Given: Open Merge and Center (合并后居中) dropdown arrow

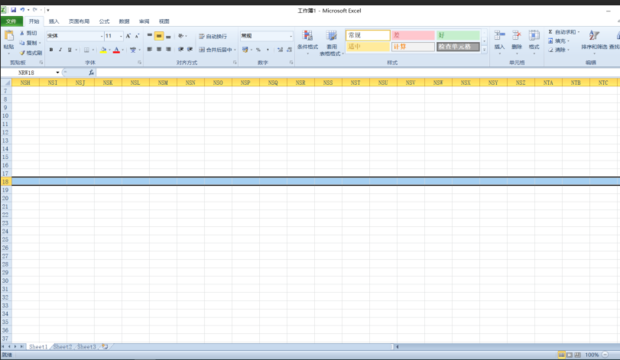Looking at the screenshot, I should coord(235,50).
